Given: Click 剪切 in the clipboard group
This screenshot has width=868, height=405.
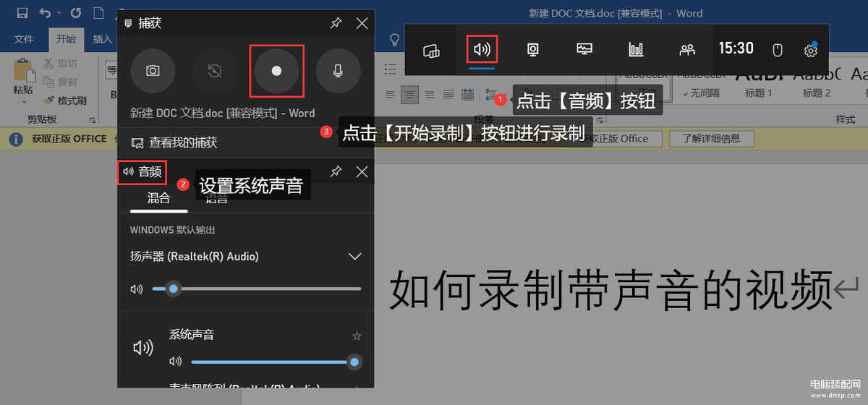Looking at the screenshot, I should pos(60,64).
